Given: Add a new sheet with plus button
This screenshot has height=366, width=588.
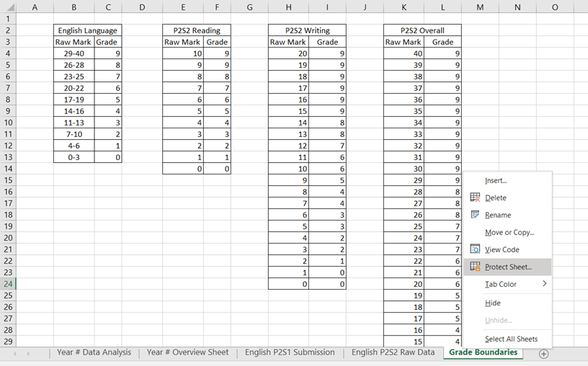Looking at the screenshot, I should [544, 353].
